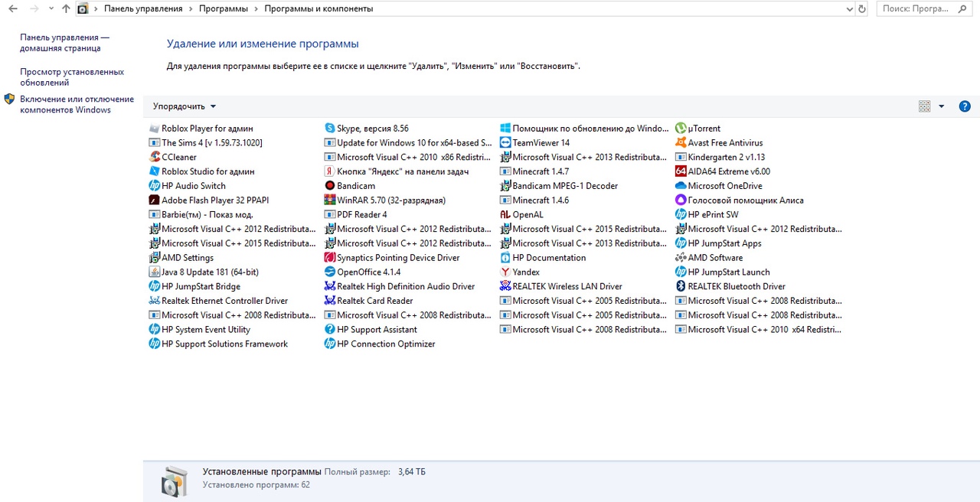
Task: Go to Панель управления breadcrumb
Action: tap(143, 9)
